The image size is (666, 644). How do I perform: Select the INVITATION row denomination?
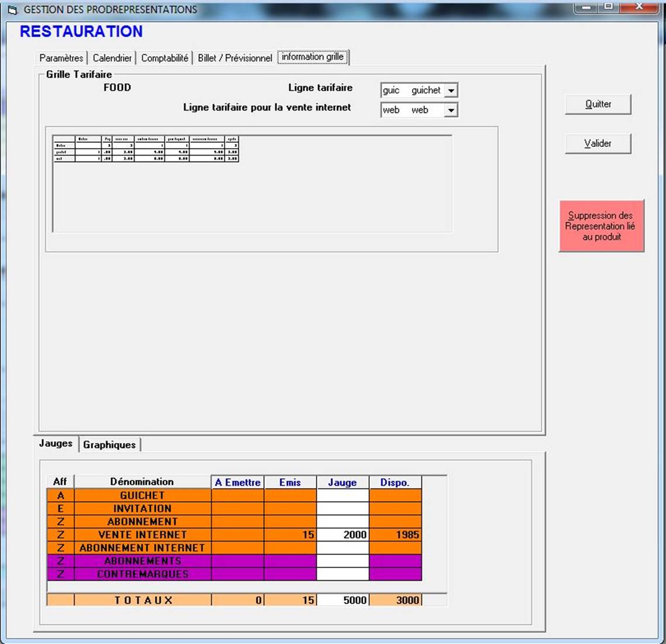pyautogui.click(x=142, y=509)
